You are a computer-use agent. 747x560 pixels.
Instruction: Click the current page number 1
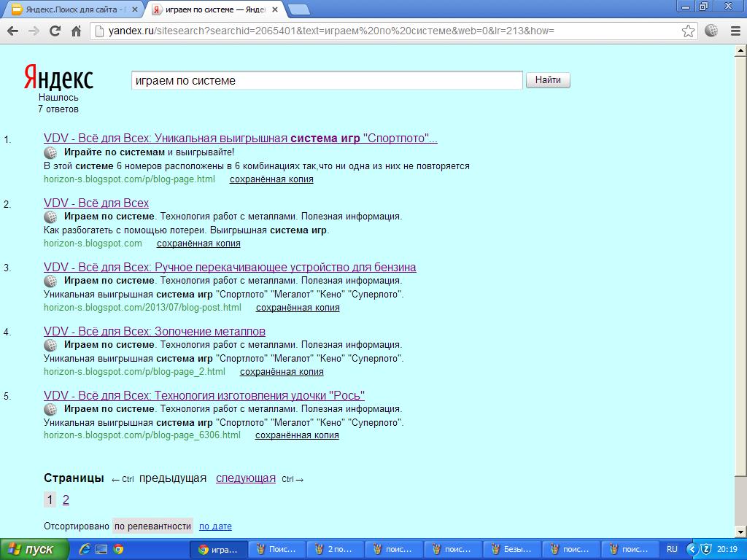50,500
